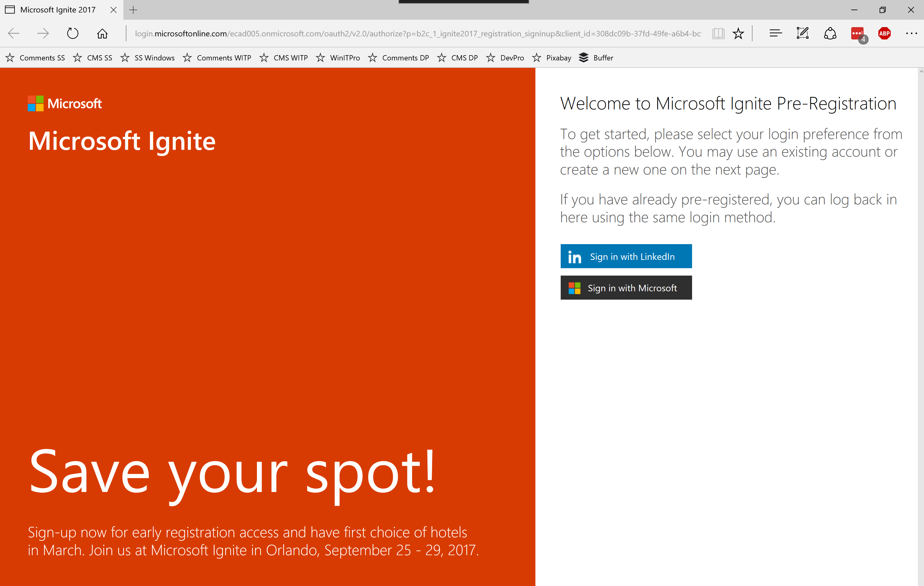
Task: Click the scrollbar up arrow
Action: pos(921,72)
